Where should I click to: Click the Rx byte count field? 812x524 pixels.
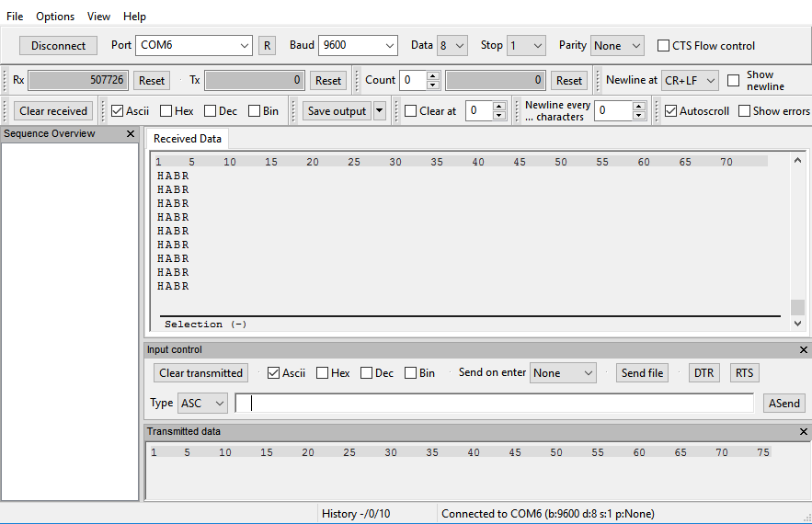pos(77,80)
